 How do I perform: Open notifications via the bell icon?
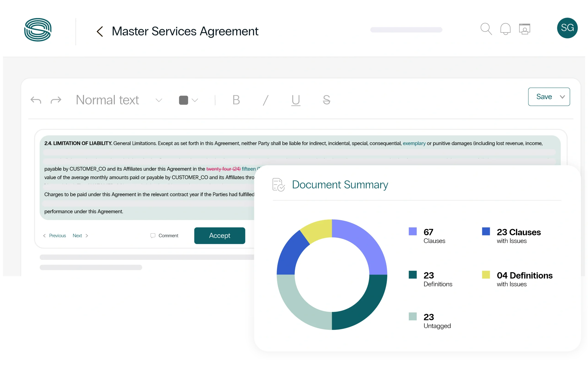[506, 29]
